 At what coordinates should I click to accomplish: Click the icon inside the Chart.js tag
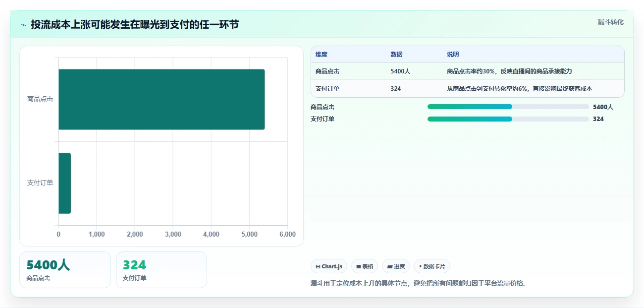(x=318, y=267)
